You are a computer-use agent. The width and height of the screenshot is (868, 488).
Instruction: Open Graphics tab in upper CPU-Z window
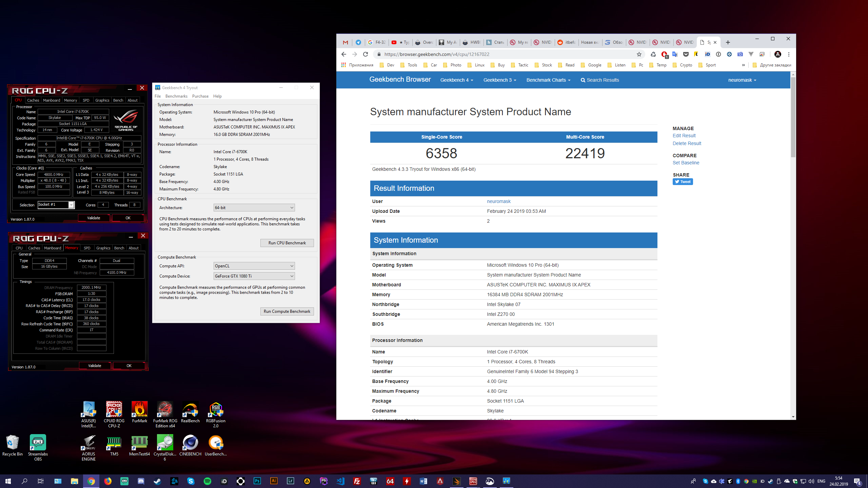(102, 100)
